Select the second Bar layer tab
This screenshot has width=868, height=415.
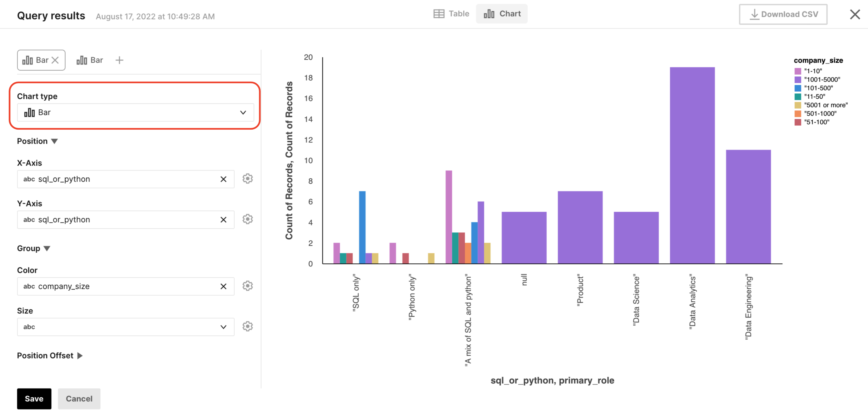(x=90, y=60)
